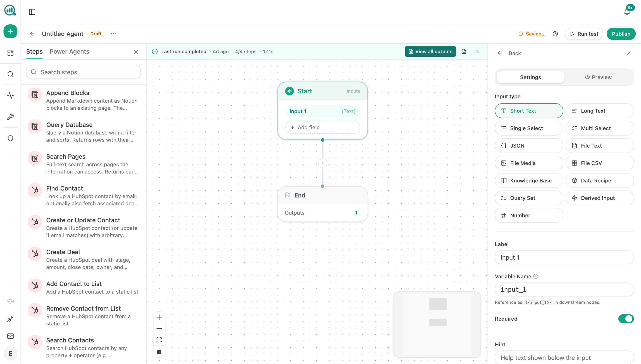Screen dimensions: 641x364
Task: Select File Text input type
Action: tap(600, 146)
